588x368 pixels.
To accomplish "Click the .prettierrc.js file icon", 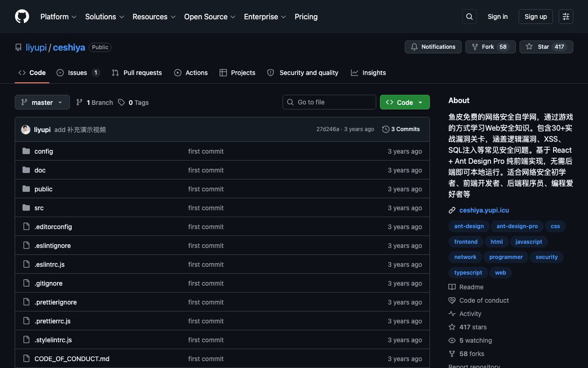I will [26, 321].
